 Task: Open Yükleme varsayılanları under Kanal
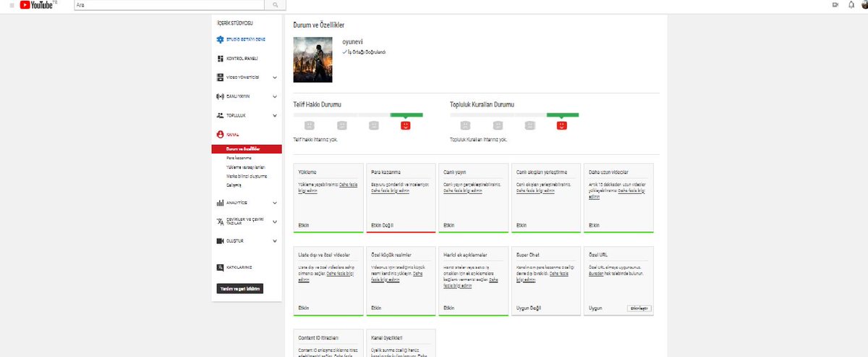(245, 167)
